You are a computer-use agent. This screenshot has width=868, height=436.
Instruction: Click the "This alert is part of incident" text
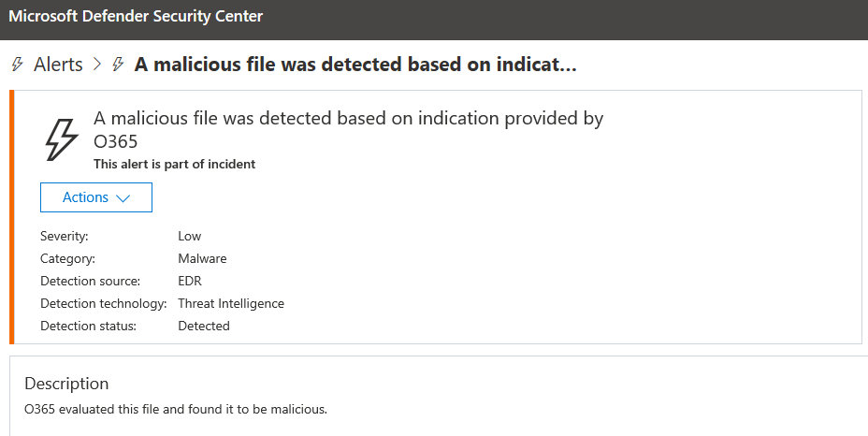point(174,164)
